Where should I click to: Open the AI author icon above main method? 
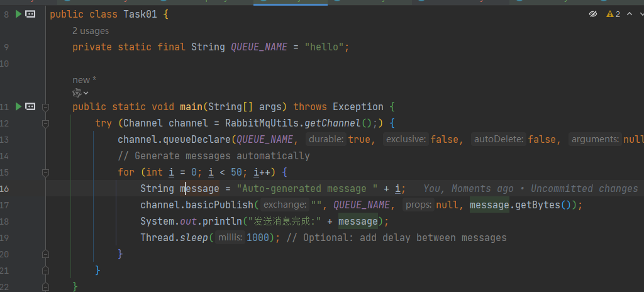click(77, 93)
